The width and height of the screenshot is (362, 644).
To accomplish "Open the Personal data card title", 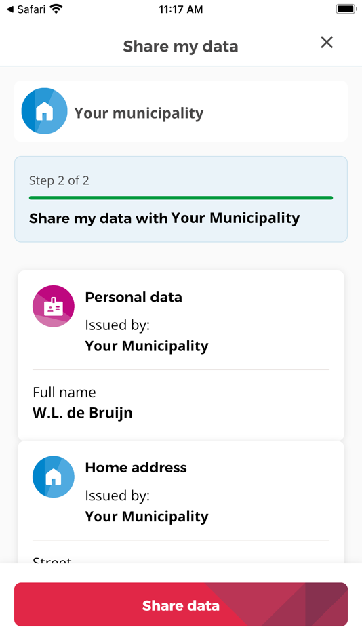I will (134, 297).
